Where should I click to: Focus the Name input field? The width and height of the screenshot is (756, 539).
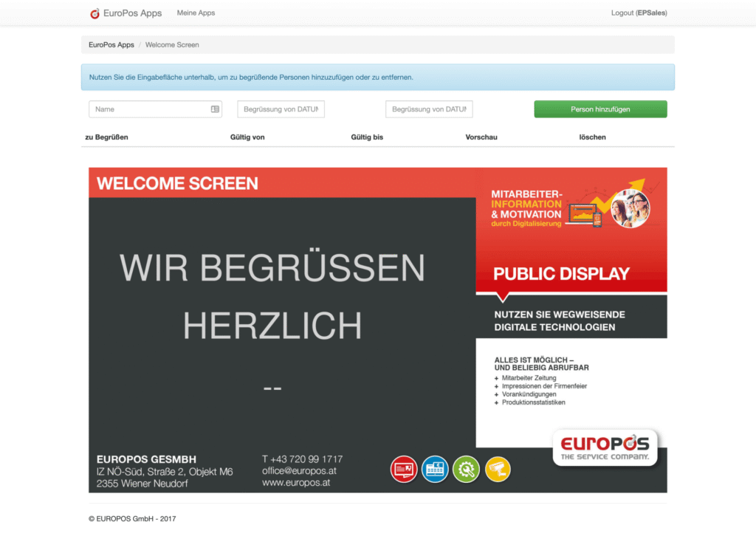(x=155, y=109)
